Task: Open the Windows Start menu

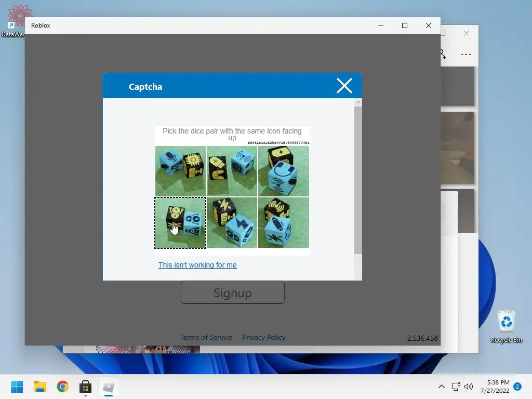Action: coord(17,387)
